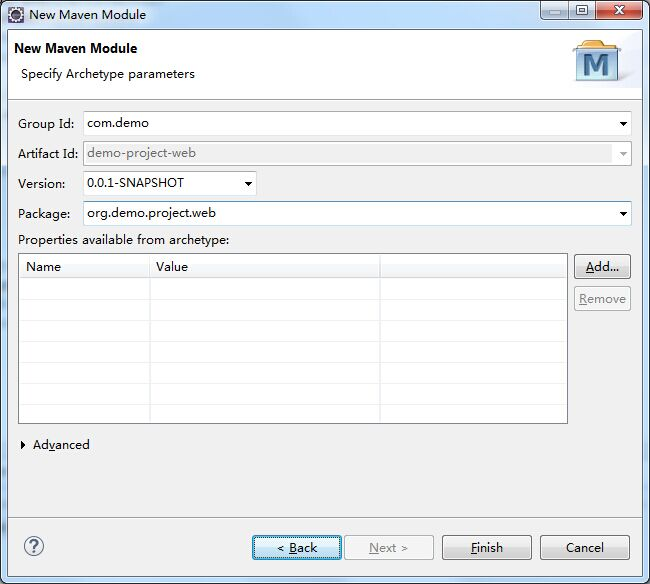The width and height of the screenshot is (650, 584).
Task: Click the Eclipse icon in title bar
Action: [x=16, y=15]
